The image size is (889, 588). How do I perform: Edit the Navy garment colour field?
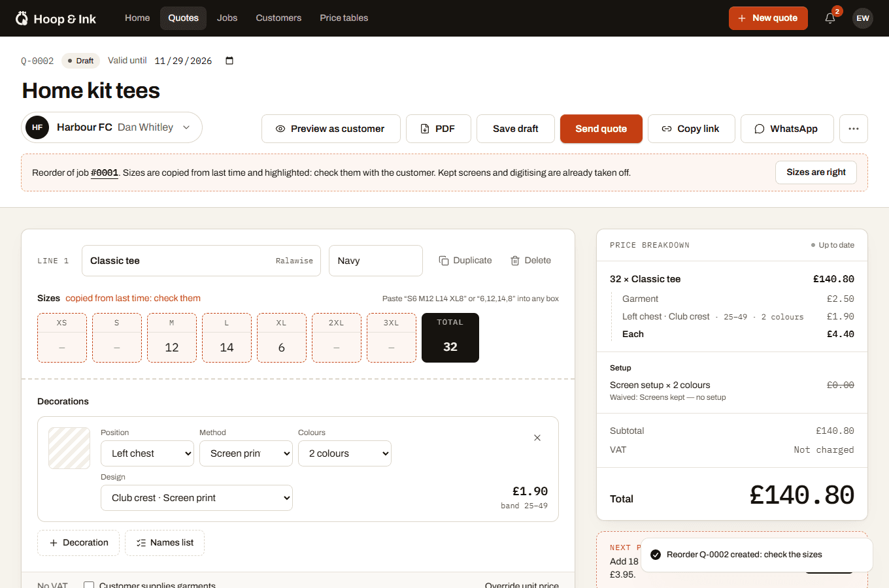pyautogui.click(x=376, y=261)
